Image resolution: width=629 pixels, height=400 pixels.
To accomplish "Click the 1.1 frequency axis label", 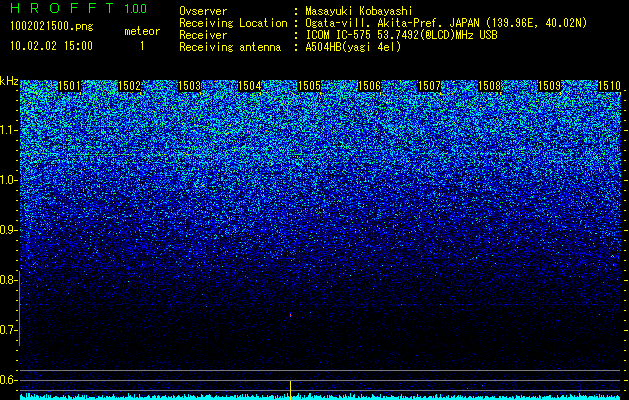I will pyautogui.click(x=8, y=130).
